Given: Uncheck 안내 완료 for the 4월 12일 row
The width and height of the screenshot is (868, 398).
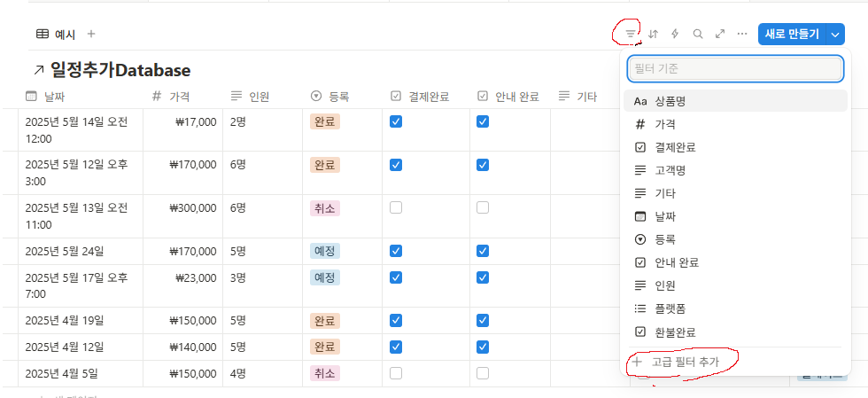Looking at the screenshot, I should point(483,347).
